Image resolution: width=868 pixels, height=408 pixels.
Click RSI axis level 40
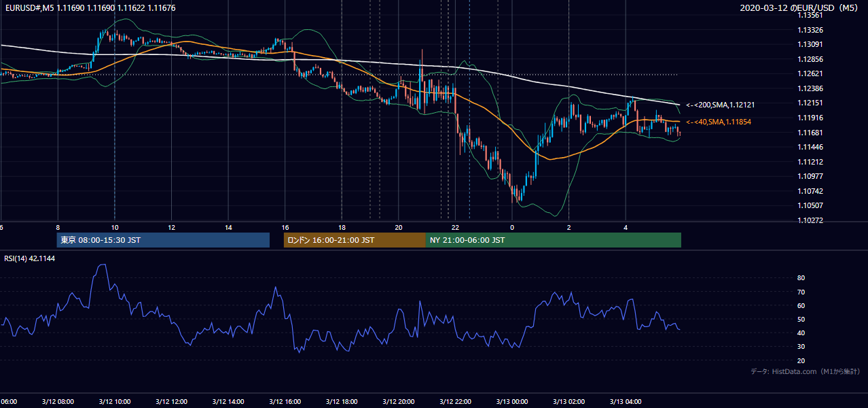coord(801,333)
